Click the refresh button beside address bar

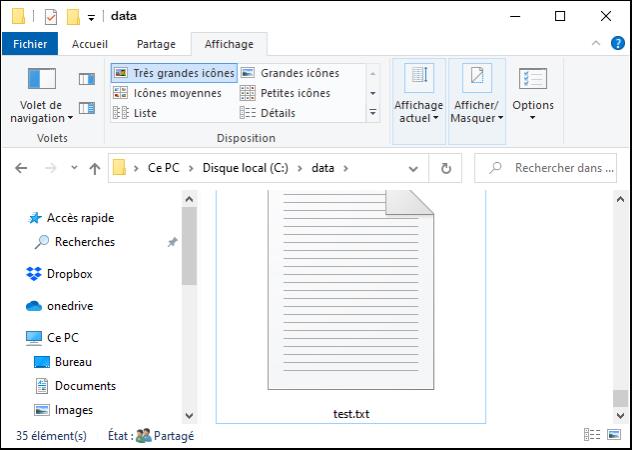point(446,168)
